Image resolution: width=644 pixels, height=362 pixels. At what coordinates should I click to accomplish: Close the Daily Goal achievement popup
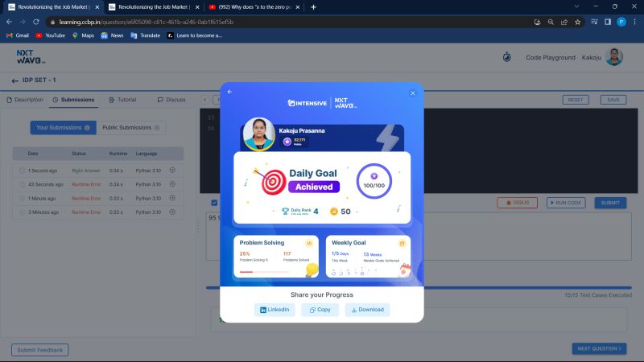(413, 93)
